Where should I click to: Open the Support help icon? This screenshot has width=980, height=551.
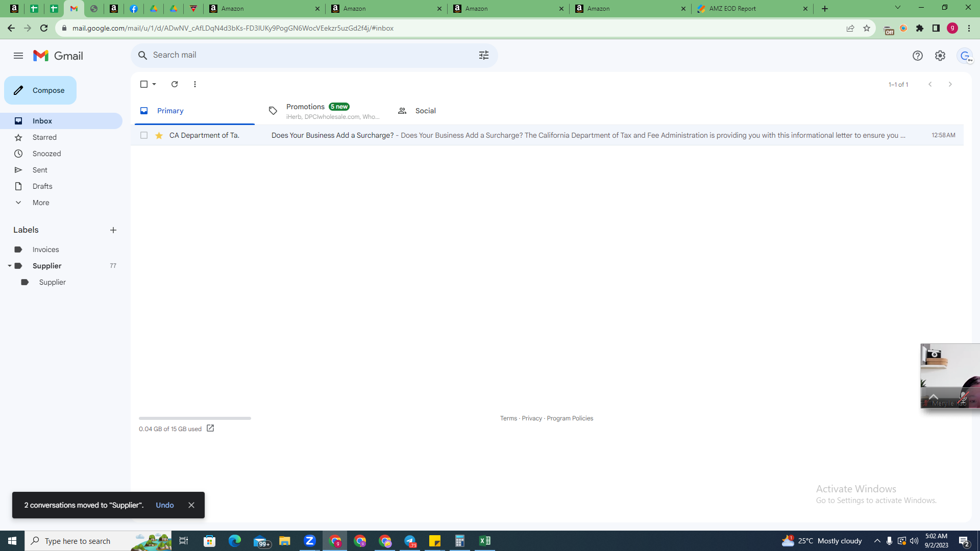(x=918, y=56)
